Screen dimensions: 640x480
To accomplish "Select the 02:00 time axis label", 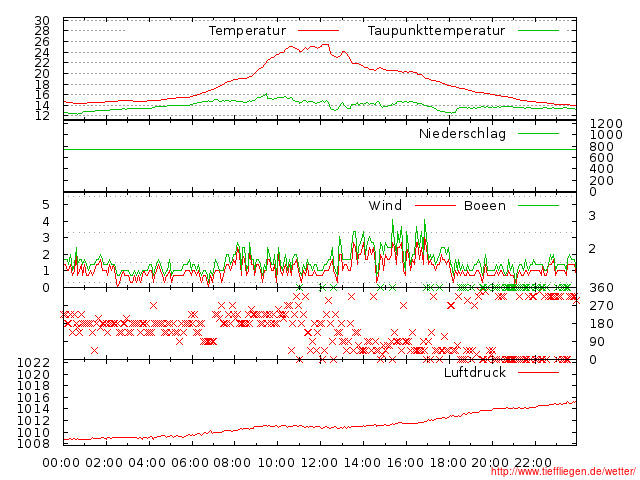I will click(x=104, y=463).
